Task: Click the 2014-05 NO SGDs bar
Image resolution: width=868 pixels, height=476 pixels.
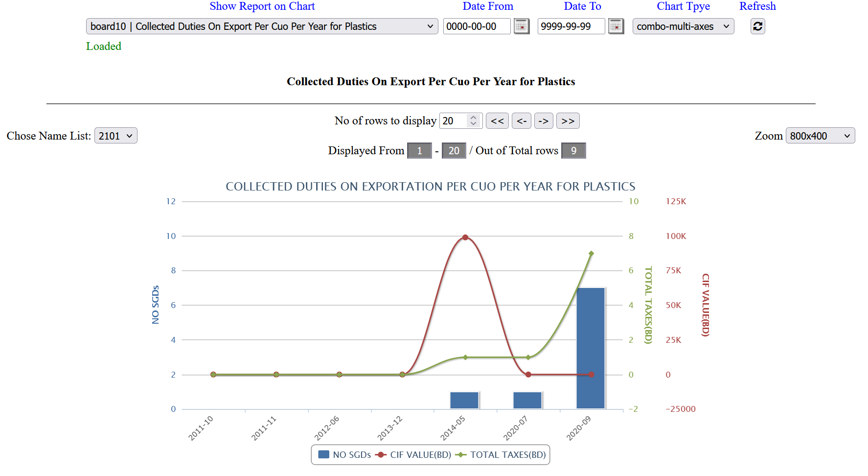Action: tap(464, 401)
